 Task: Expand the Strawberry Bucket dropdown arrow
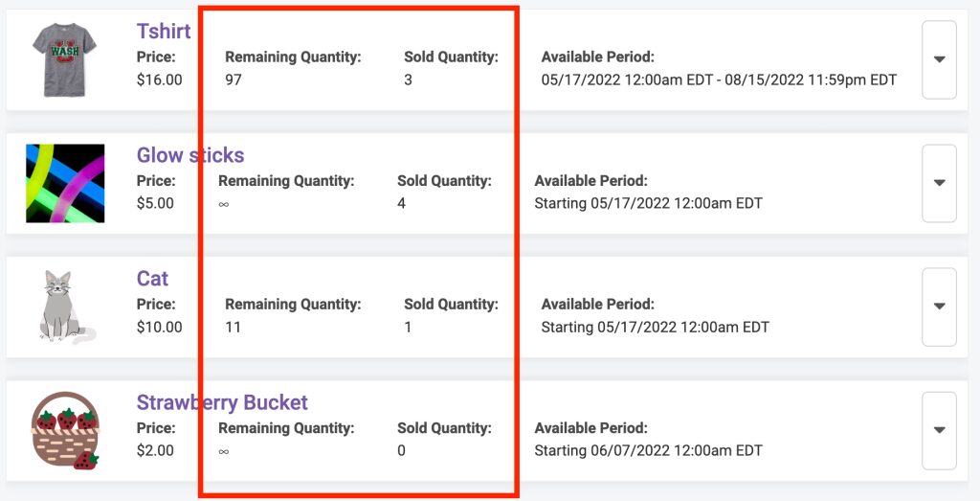point(939,430)
